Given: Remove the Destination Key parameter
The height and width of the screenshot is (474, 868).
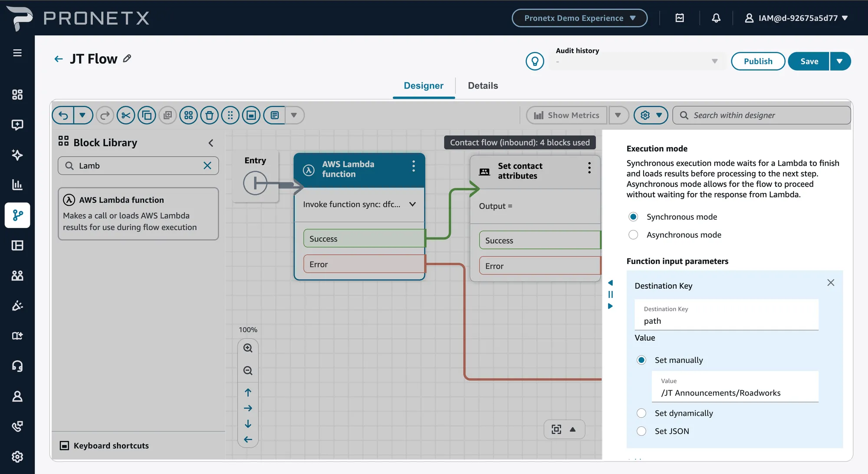Looking at the screenshot, I should click(x=831, y=283).
